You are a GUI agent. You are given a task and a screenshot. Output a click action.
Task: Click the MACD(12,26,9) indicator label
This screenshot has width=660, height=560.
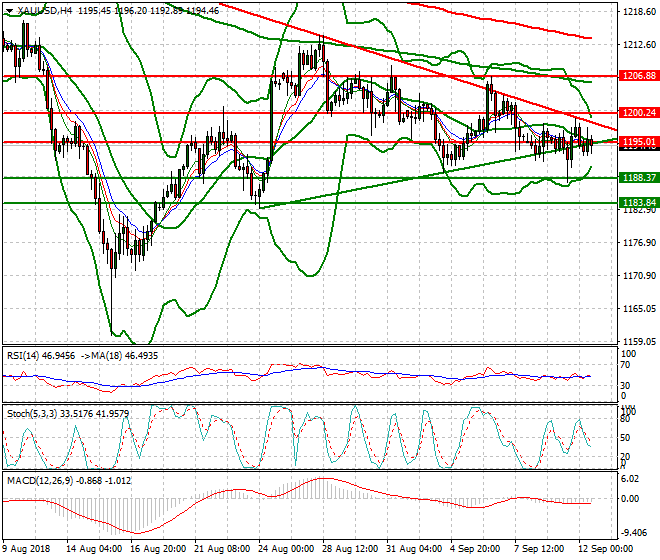click(39, 480)
